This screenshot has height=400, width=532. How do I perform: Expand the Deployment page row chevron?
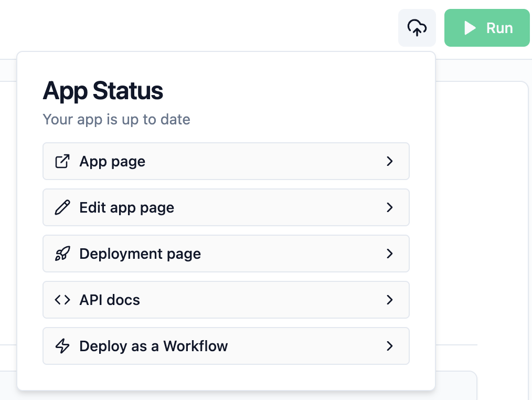pos(390,254)
